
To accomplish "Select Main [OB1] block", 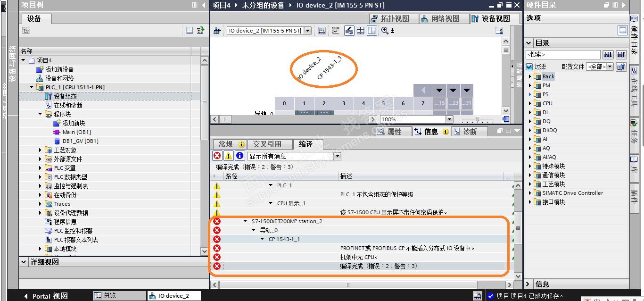I will pyautogui.click(x=77, y=132).
